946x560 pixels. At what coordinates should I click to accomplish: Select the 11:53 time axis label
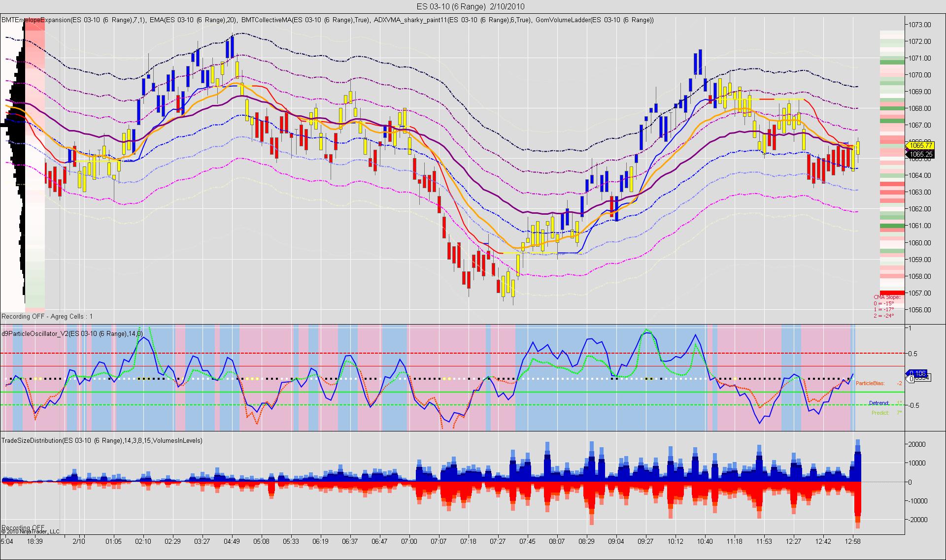pos(764,541)
